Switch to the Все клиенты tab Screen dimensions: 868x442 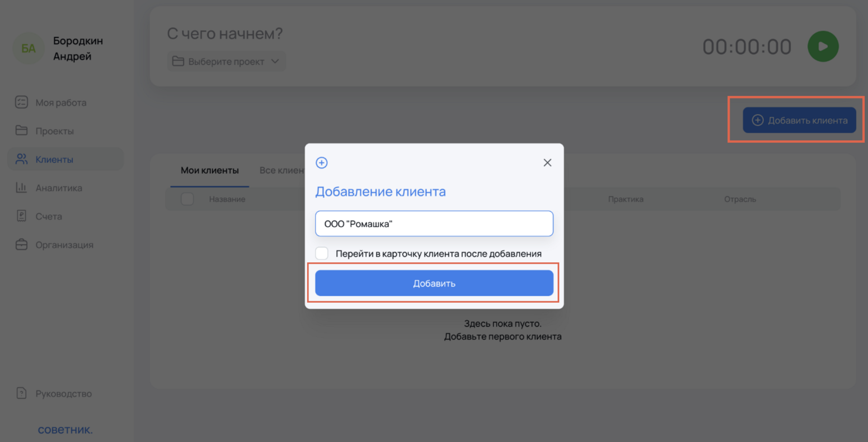tap(282, 170)
